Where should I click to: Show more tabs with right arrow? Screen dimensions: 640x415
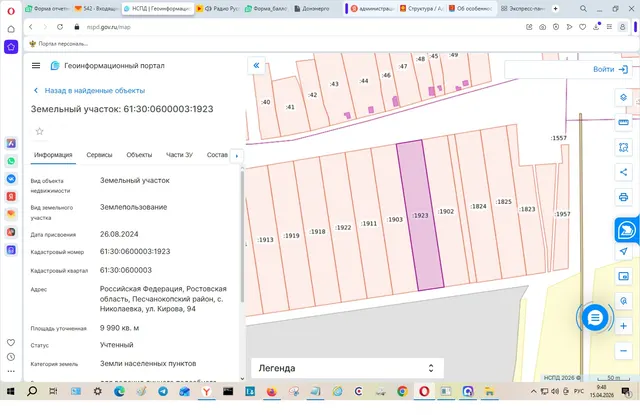point(237,155)
